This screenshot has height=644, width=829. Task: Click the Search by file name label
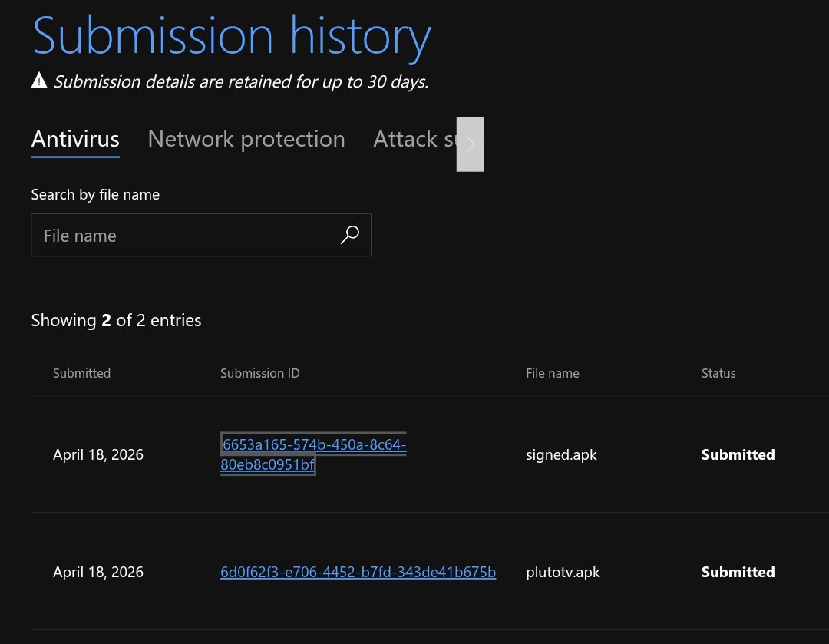click(95, 194)
